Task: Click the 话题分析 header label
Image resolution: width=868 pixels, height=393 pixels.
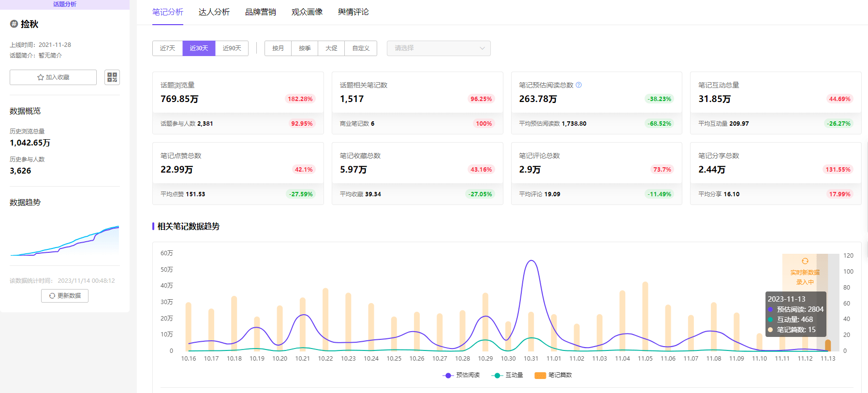Action: click(65, 4)
